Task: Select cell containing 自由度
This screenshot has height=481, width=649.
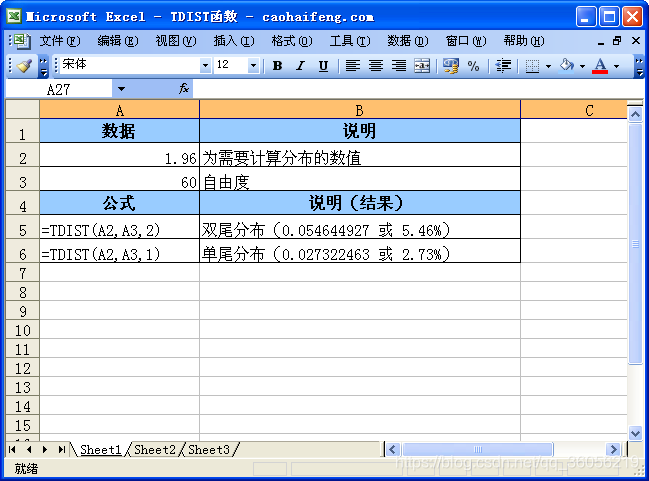Action: [360, 179]
